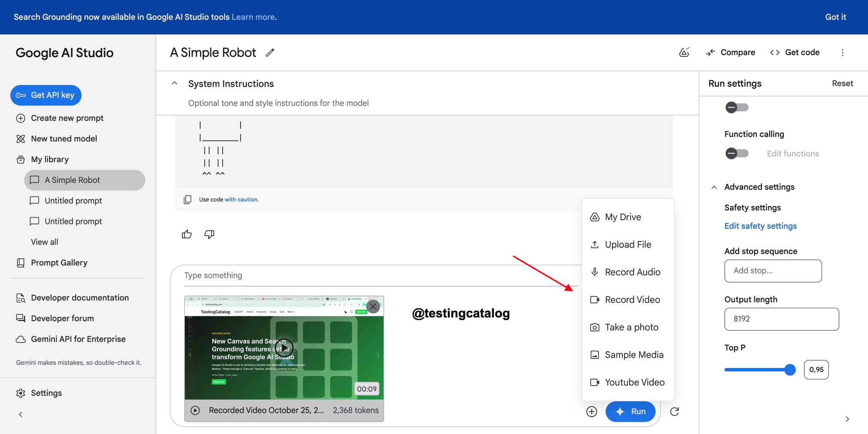Click the Edit functions label

coord(793,154)
